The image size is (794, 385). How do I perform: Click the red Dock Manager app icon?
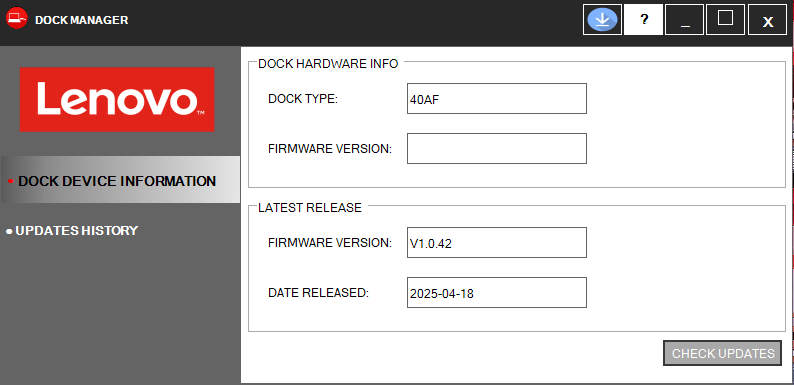(16, 19)
